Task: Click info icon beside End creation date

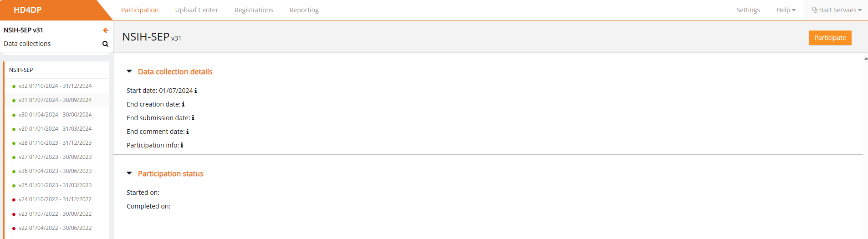Action: [x=183, y=104]
